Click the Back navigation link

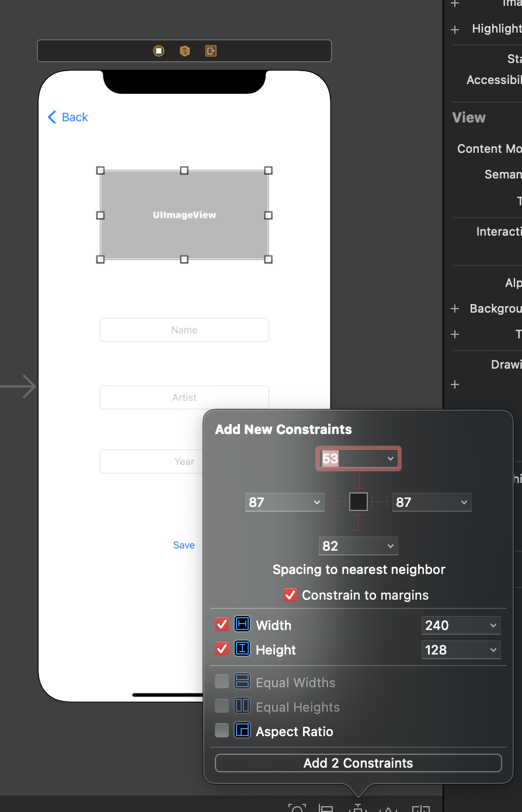(x=67, y=117)
